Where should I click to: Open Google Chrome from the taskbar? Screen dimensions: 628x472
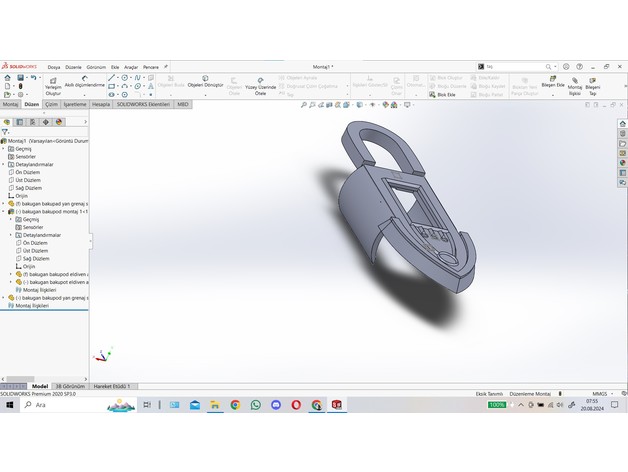(x=235, y=405)
